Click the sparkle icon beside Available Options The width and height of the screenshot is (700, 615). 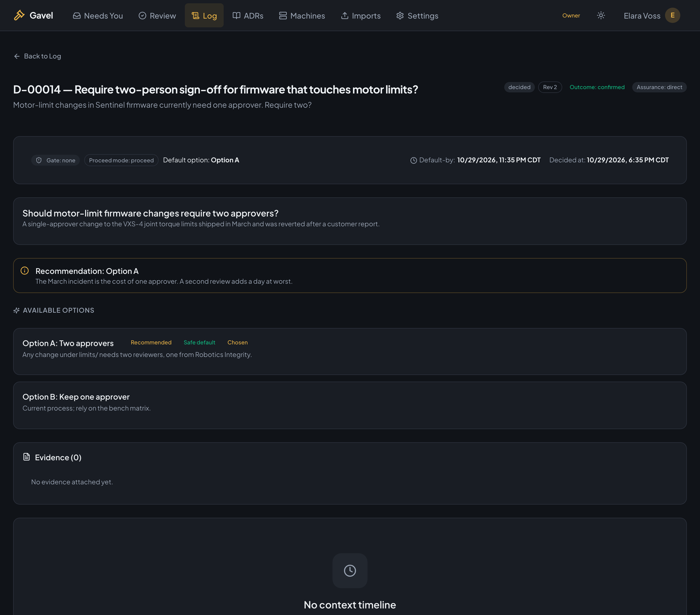pos(17,310)
